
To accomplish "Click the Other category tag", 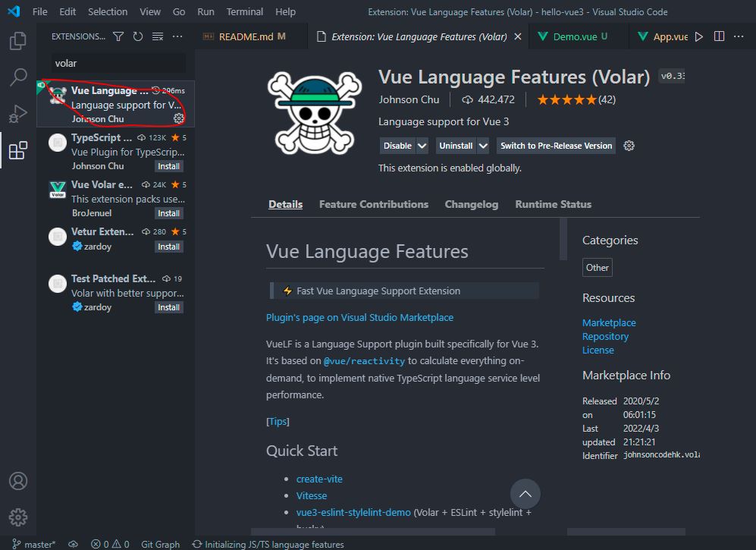I will (x=597, y=267).
